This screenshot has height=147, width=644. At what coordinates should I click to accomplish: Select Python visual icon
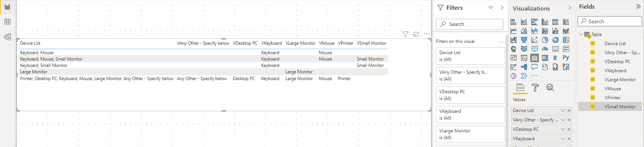[x=566, y=58]
